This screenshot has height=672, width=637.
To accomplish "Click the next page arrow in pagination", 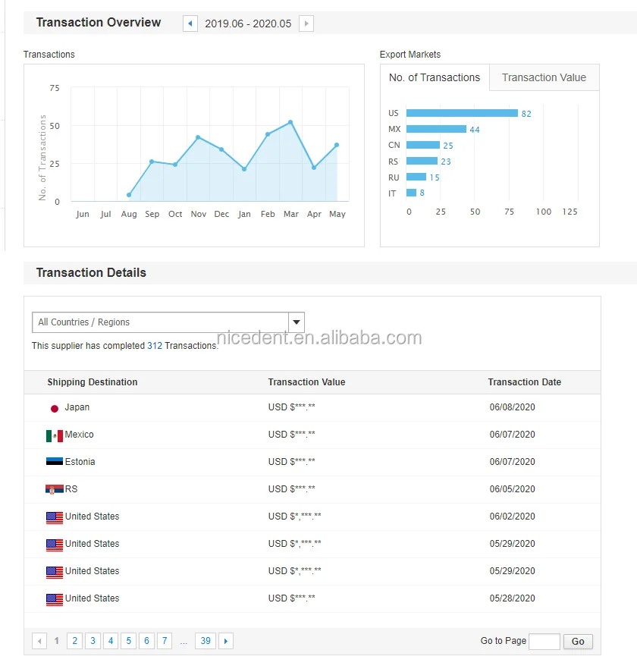I will [226, 642].
